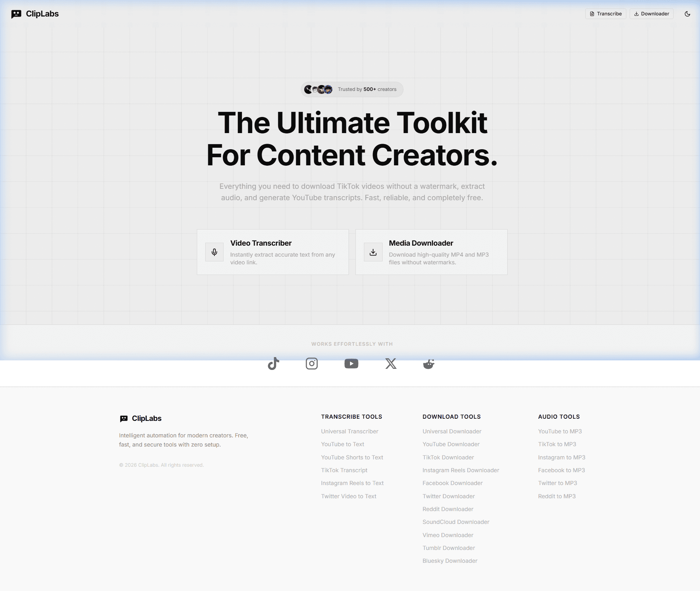Click the Reddit platform icon
Viewport: 700px width, 591px height.
tap(429, 364)
